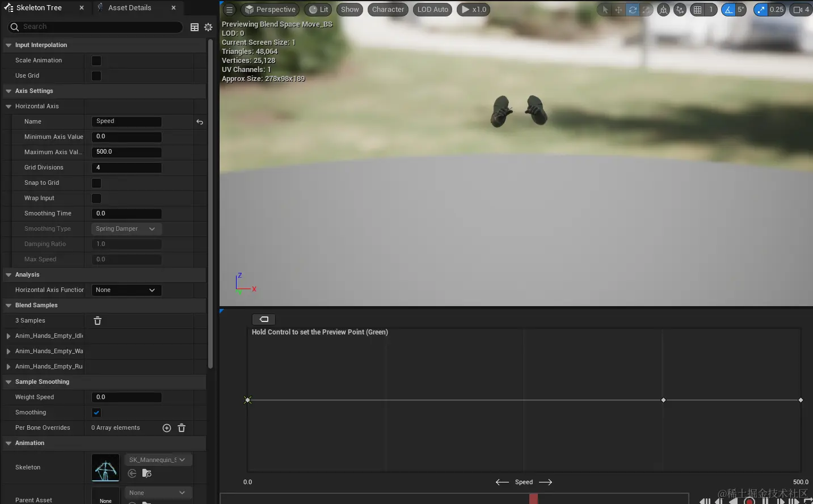Enable the Use Grid checkbox
This screenshot has height=504, width=813.
point(96,76)
